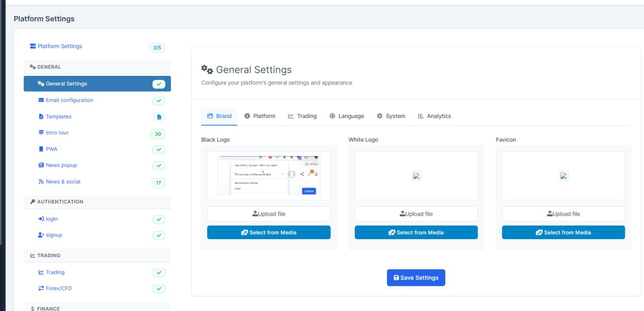Viewport: 644px width, 311px height.
Task: Click Select from Media under White Logo
Action: click(416, 233)
